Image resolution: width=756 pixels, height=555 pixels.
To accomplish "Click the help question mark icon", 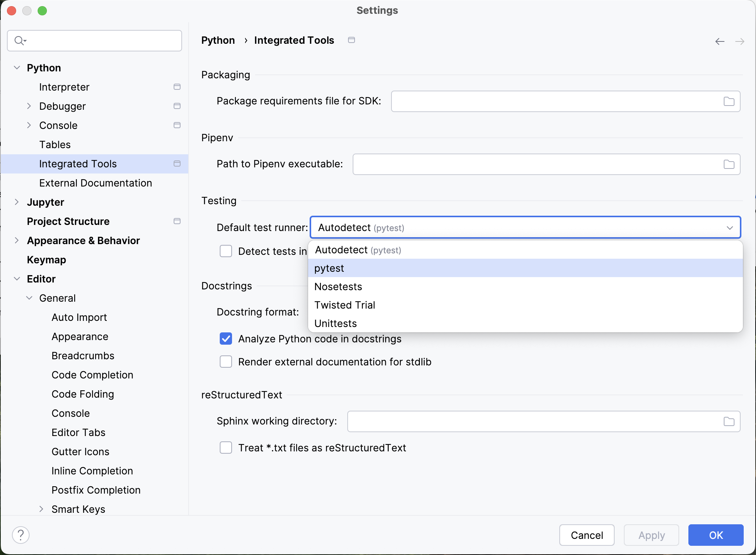I will point(21,534).
